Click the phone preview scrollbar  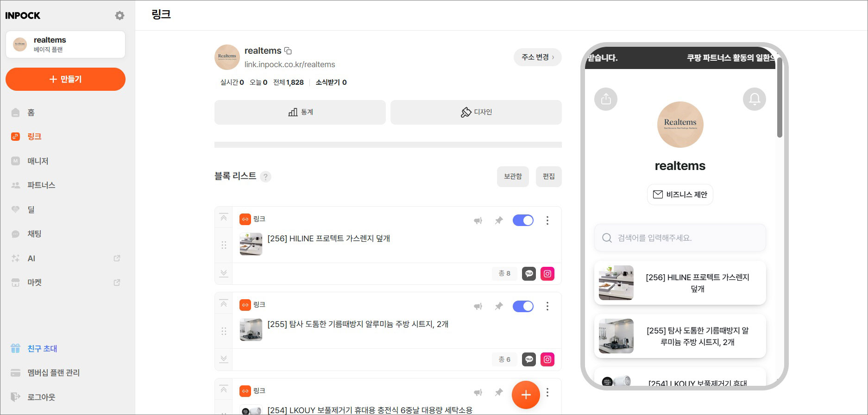tap(780, 97)
